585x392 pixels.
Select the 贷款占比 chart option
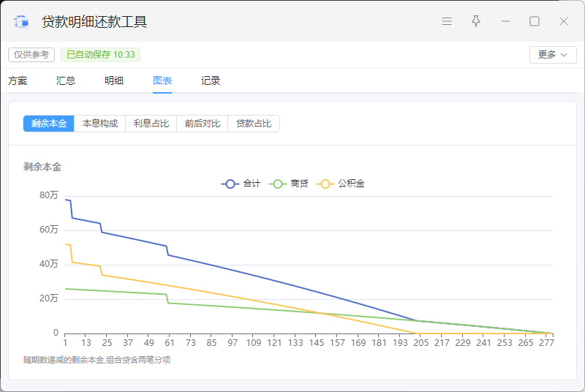tap(254, 124)
